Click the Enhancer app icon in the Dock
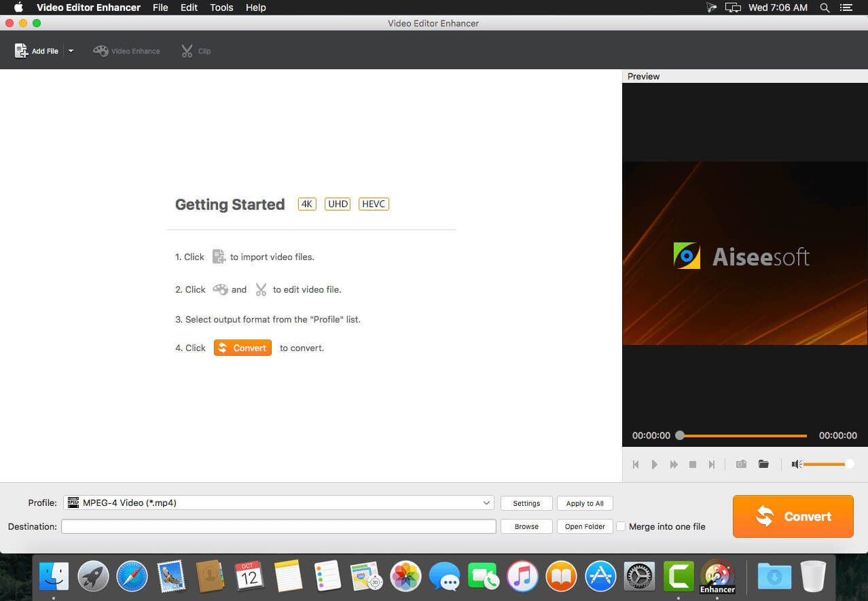This screenshot has width=868, height=601. click(717, 577)
